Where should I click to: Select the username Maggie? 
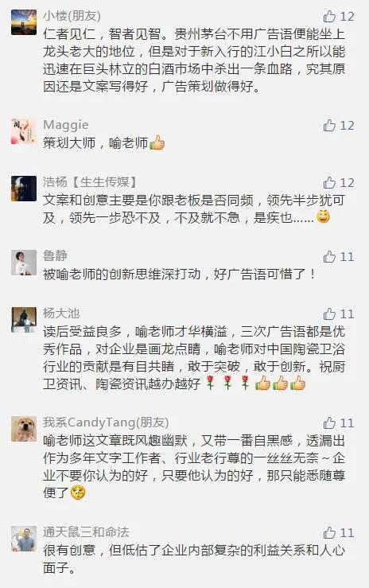click(66, 125)
